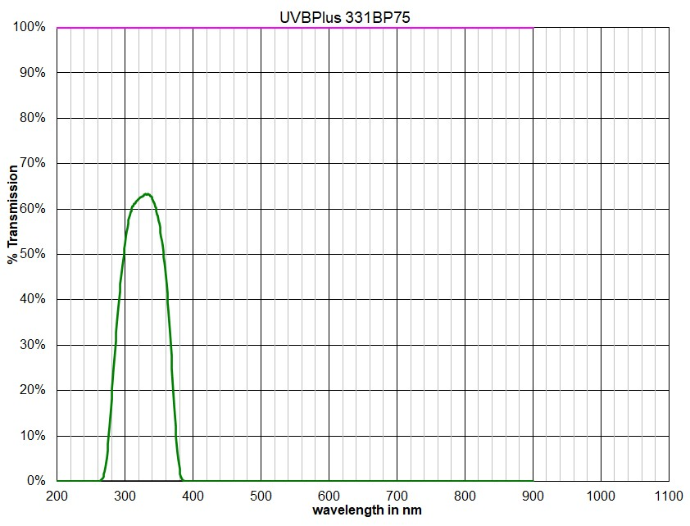Click the 10% y-axis tick label

coord(32,436)
